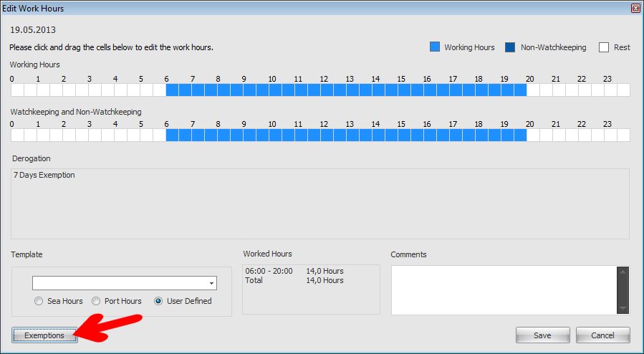
Task: Click first cell of hour 9 in Watchkeeping row
Action: 250,135
